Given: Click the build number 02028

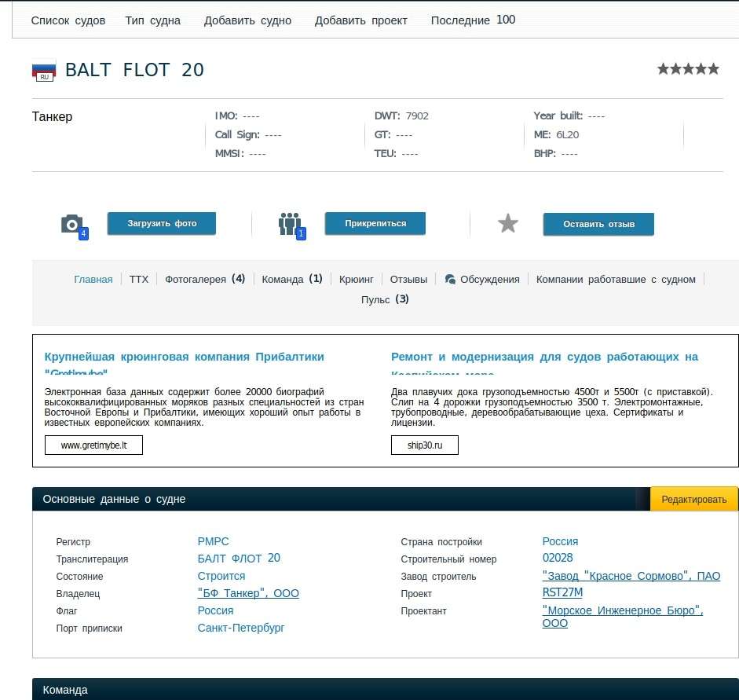Looking at the screenshot, I should (x=558, y=558).
